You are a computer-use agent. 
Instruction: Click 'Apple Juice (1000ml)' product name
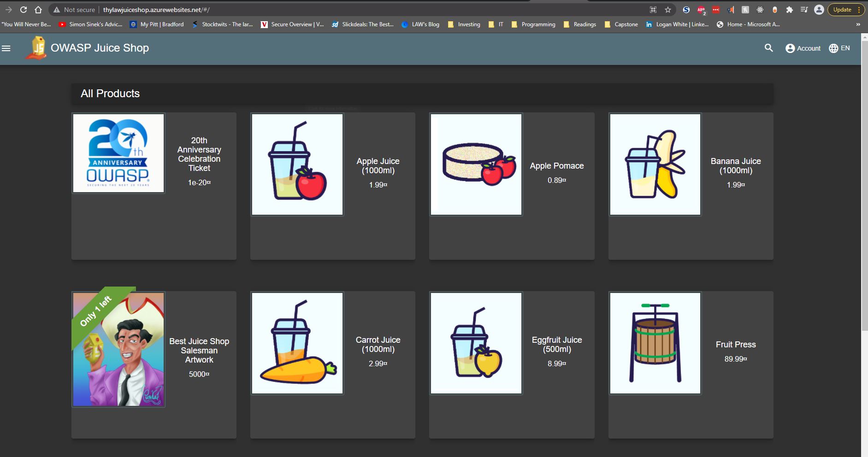click(x=378, y=166)
